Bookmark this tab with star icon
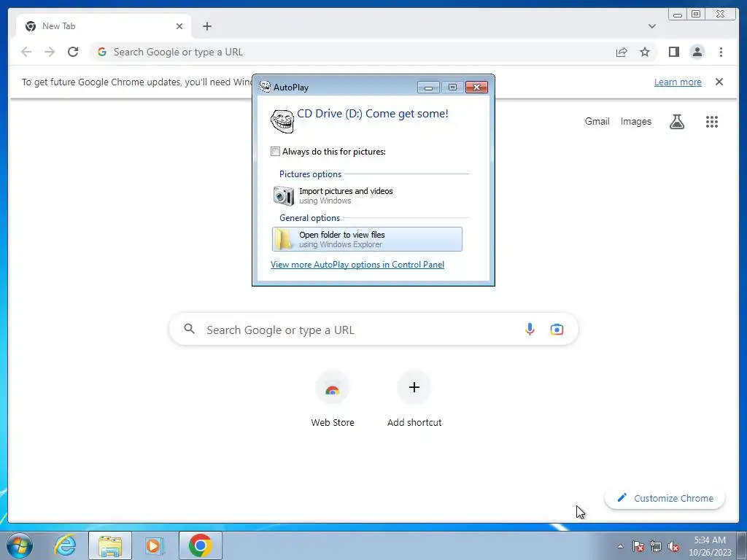Viewport: 747px width, 560px height. click(645, 52)
